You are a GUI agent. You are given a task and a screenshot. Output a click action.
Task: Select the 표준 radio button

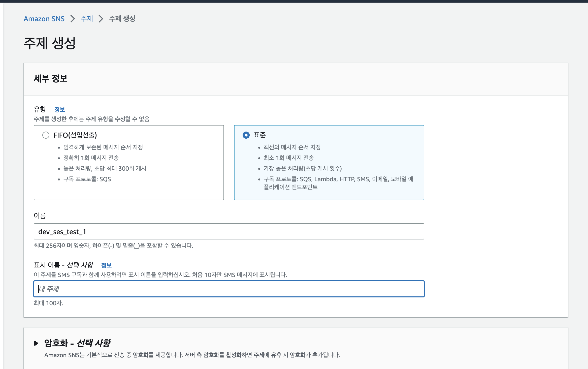(x=246, y=135)
